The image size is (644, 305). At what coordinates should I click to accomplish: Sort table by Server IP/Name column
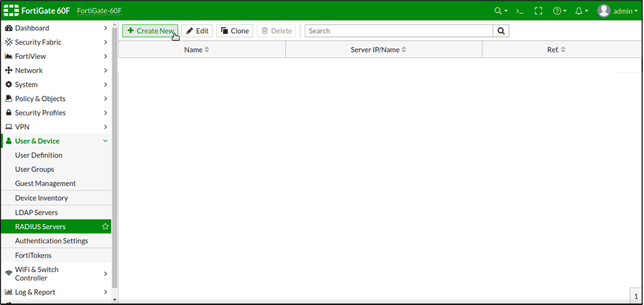(378, 50)
